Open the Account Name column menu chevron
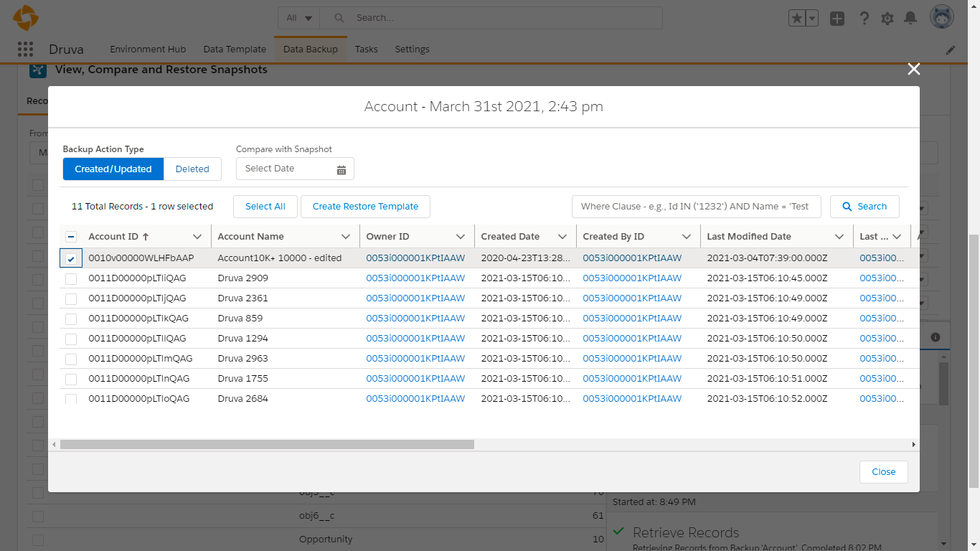 (x=346, y=237)
